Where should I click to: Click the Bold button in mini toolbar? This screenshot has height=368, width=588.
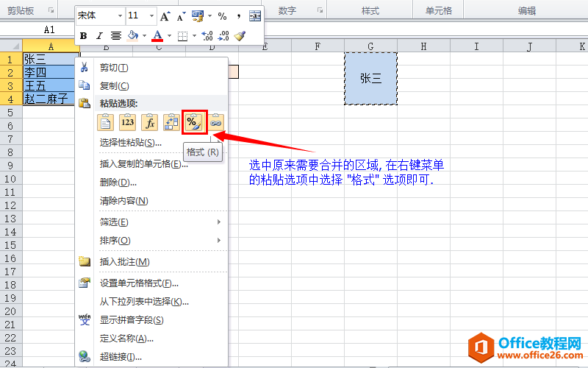(x=84, y=35)
